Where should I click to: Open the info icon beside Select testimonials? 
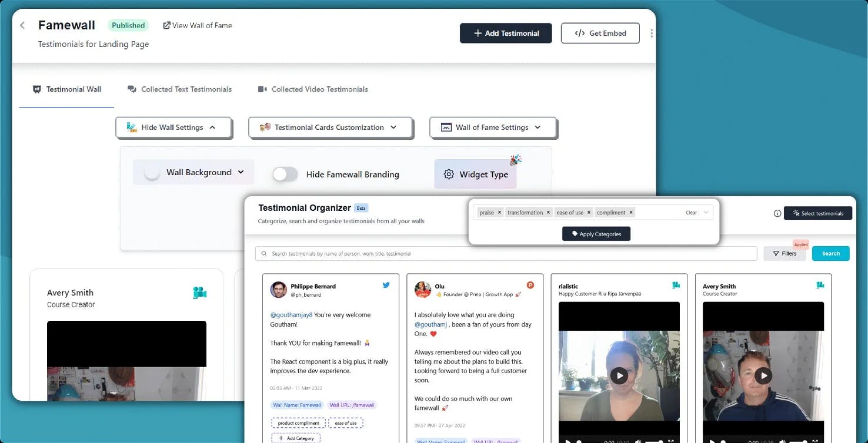click(777, 213)
